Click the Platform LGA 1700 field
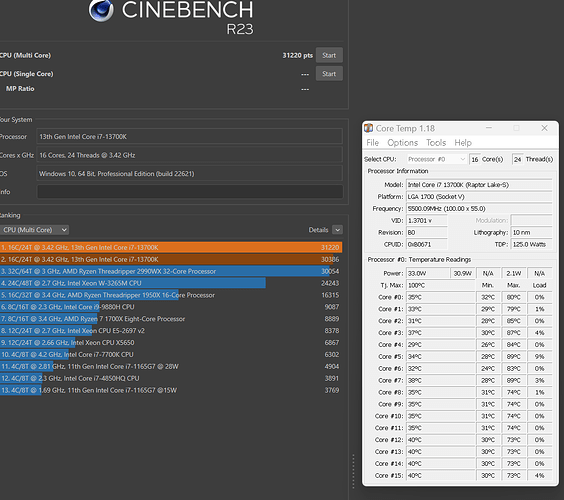This screenshot has width=564, height=500. click(479, 197)
